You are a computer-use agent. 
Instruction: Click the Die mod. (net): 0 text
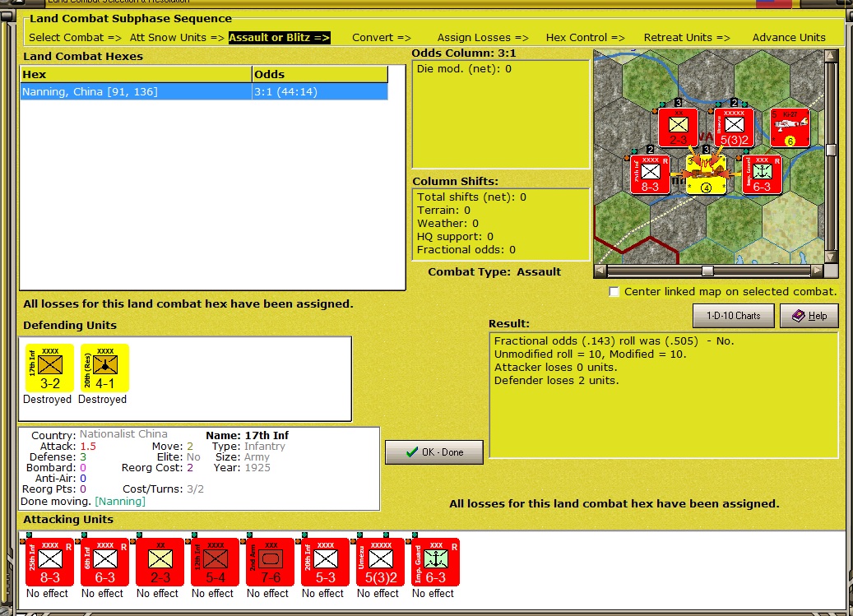(464, 69)
